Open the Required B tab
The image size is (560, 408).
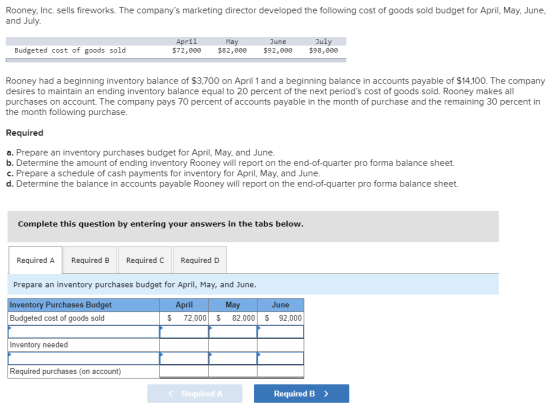(x=90, y=260)
